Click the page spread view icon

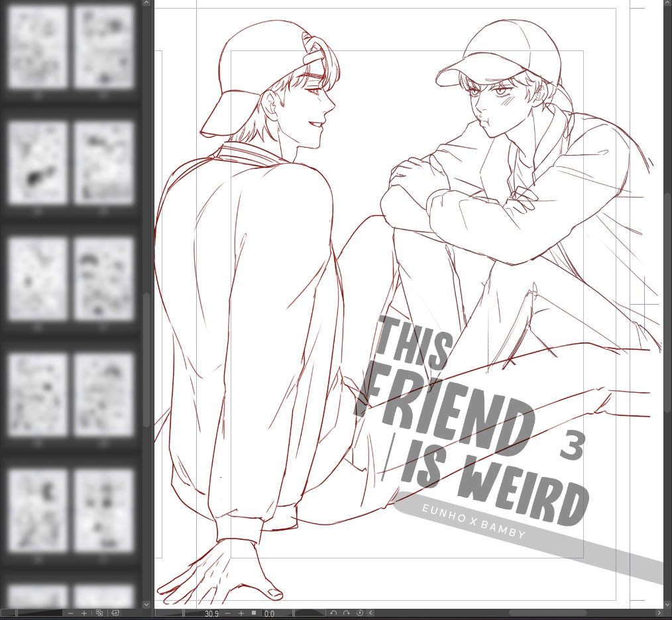point(115,613)
